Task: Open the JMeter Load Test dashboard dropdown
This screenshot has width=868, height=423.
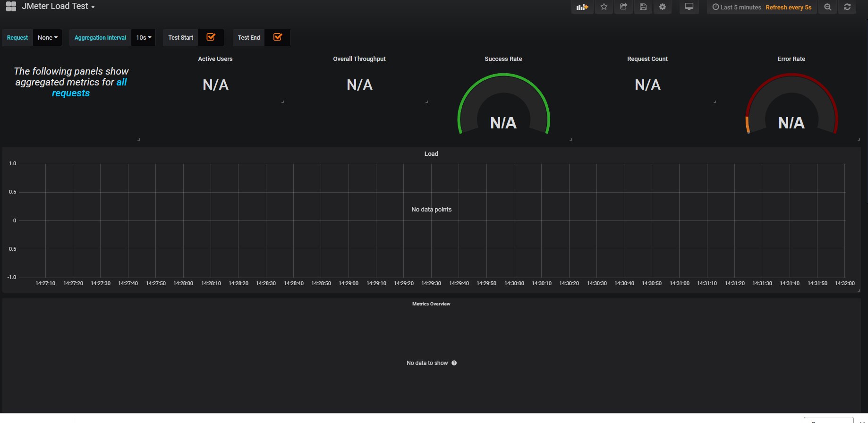Action: coord(58,7)
